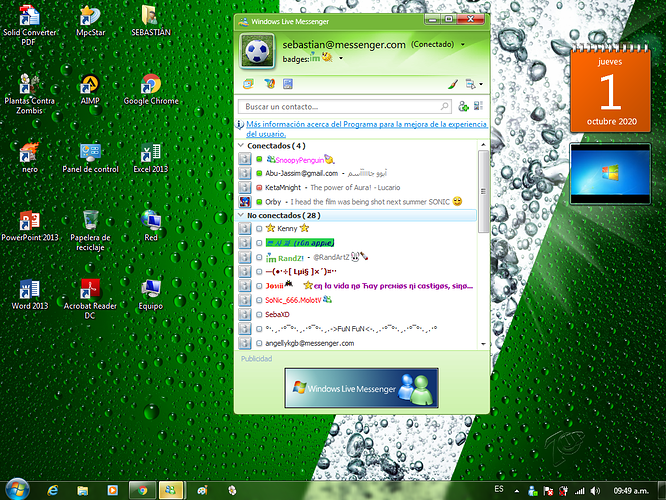This screenshot has height=500, width=666.
Task: Select the Papelera de reciclaje desktop icon
Action: (90, 225)
